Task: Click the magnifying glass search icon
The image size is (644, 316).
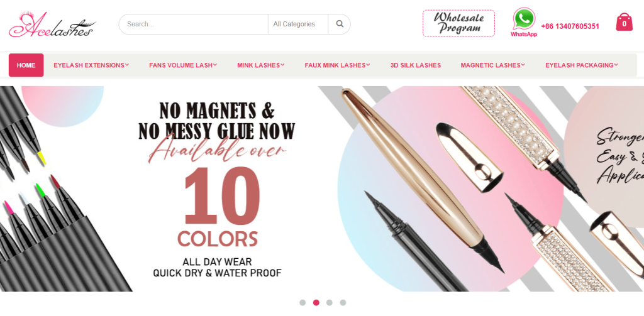Action: coord(339,25)
